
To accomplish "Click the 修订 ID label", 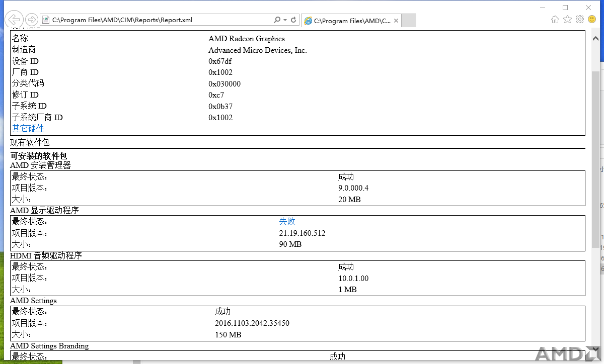I will [x=25, y=95].
